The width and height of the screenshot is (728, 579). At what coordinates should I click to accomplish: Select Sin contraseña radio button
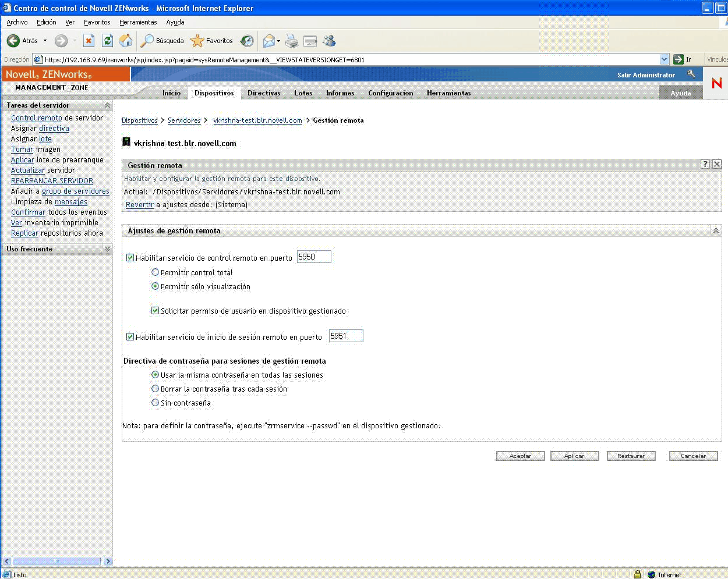pos(155,402)
